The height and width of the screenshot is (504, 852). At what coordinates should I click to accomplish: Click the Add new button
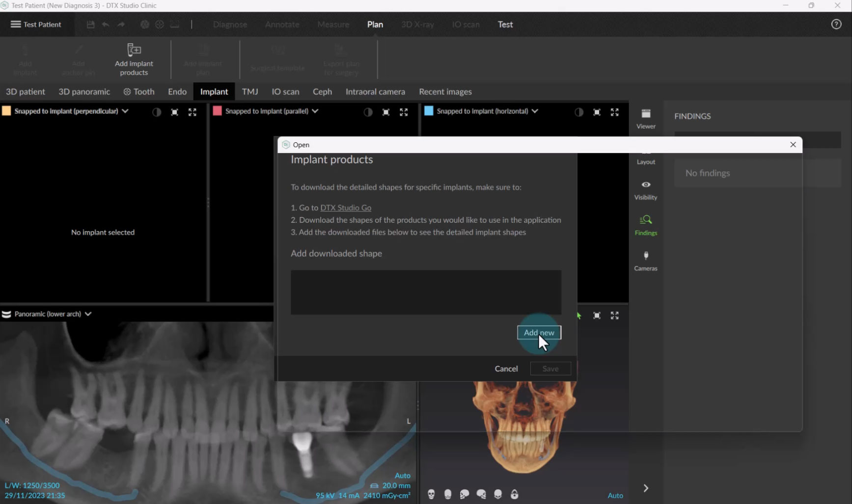coord(539,332)
